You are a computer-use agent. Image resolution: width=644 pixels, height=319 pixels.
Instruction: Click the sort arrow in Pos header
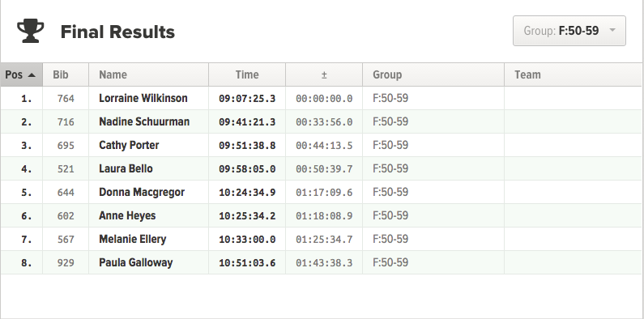[x=32, y=75]
